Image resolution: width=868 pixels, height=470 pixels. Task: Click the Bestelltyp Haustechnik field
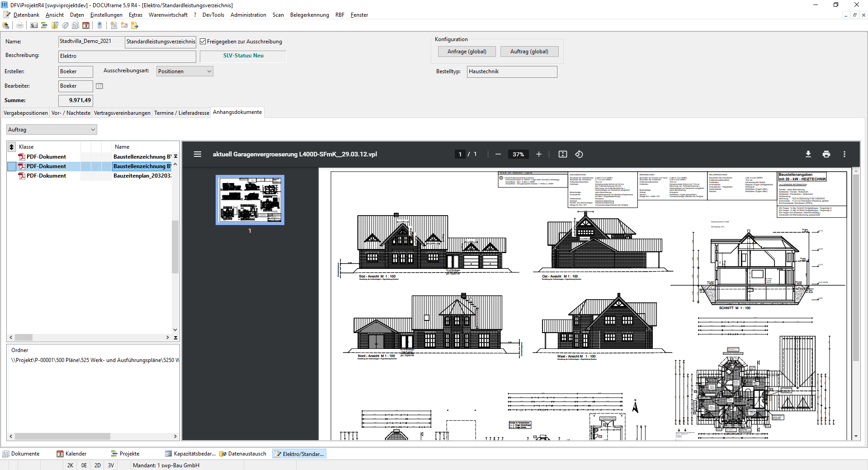[x=512, y=72]
